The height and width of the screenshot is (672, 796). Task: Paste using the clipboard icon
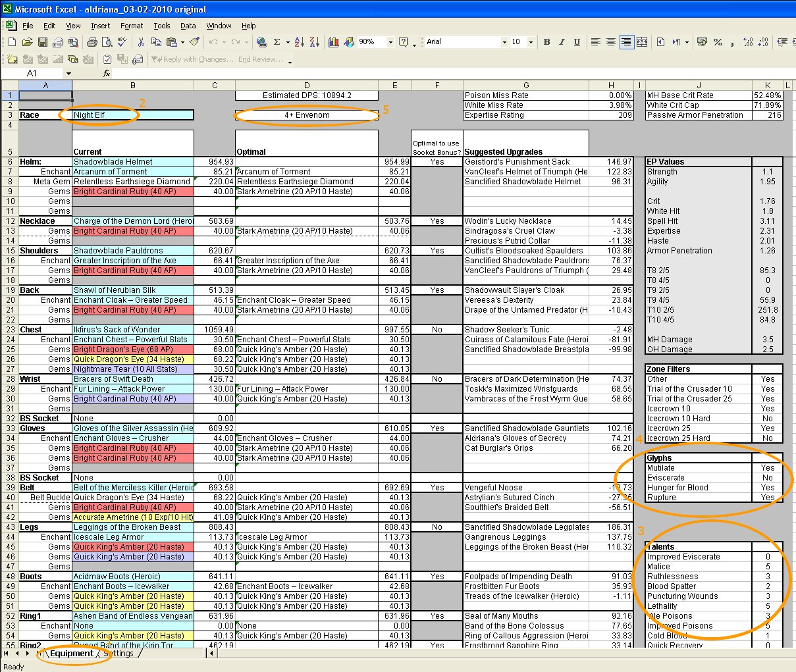pos(171,42)
